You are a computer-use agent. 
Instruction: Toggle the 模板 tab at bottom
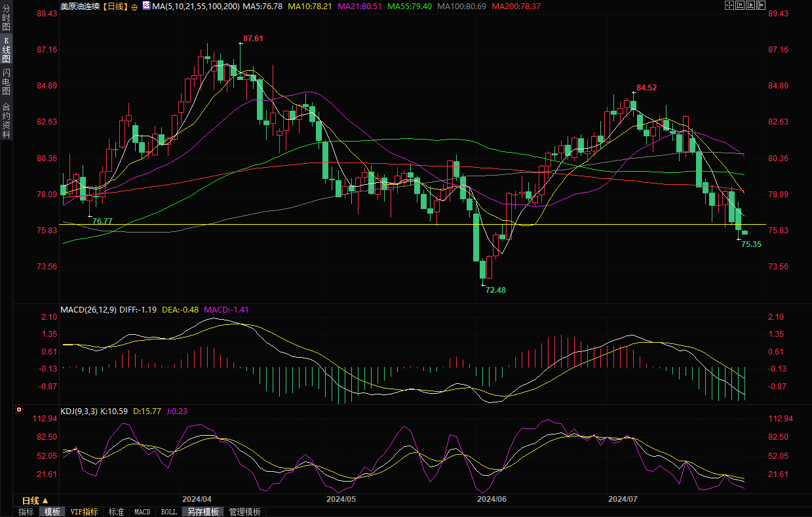[x=52, y=512]
